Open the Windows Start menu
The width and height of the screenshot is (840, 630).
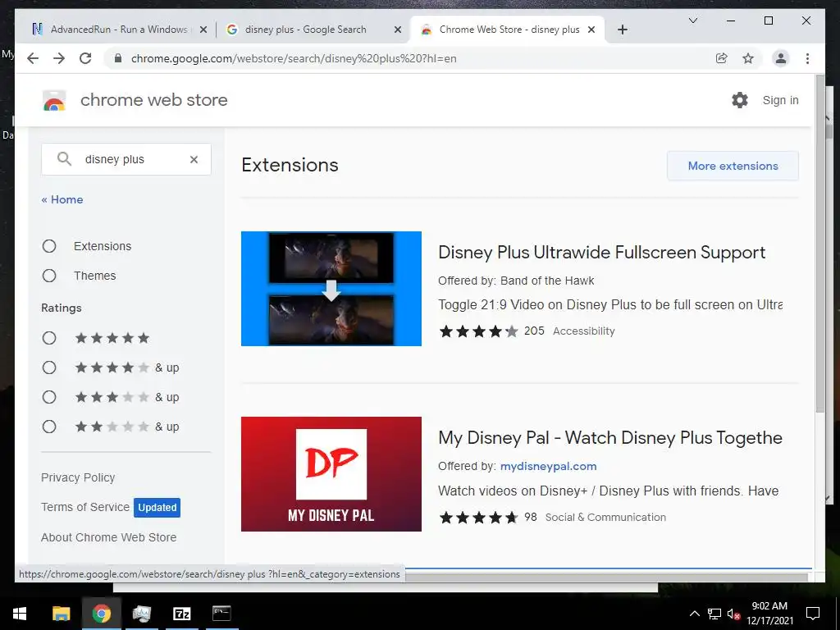[x=20, y=614]
